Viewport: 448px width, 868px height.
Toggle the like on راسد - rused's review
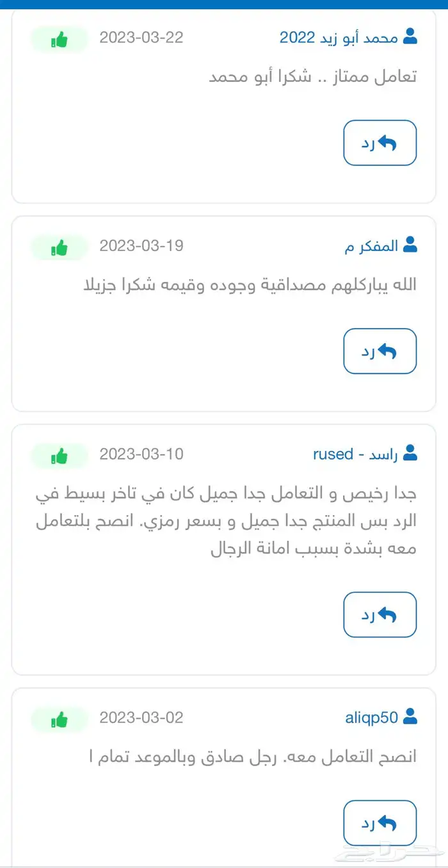tap(59, 456)
